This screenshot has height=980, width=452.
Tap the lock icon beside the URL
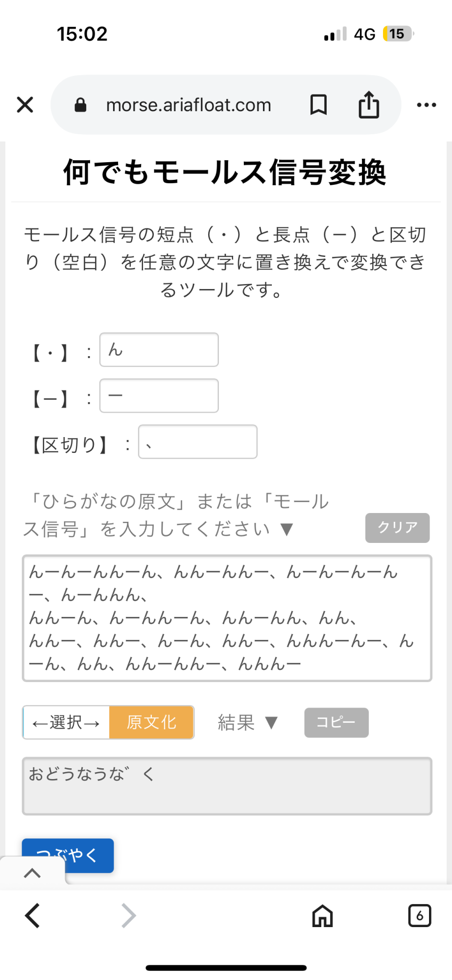81,105
